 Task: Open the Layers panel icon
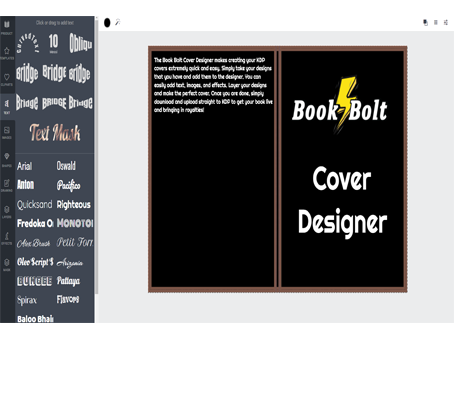[x=7, y=212]
